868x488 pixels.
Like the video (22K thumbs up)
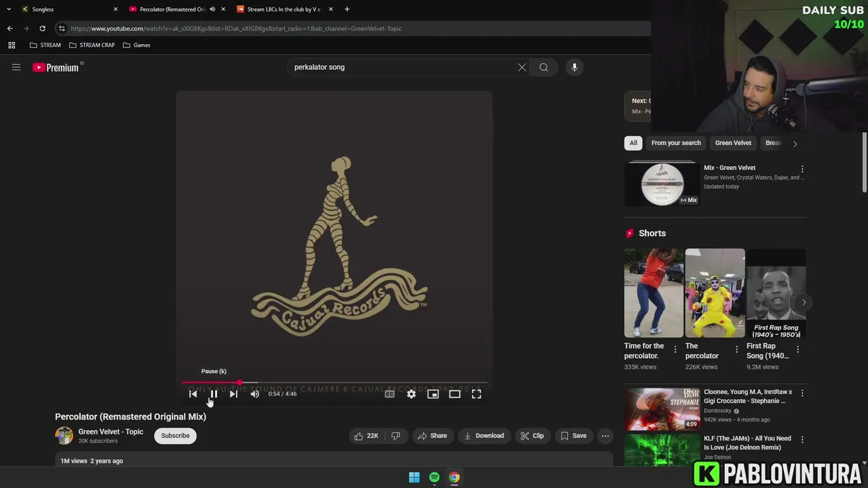[367, 436]
